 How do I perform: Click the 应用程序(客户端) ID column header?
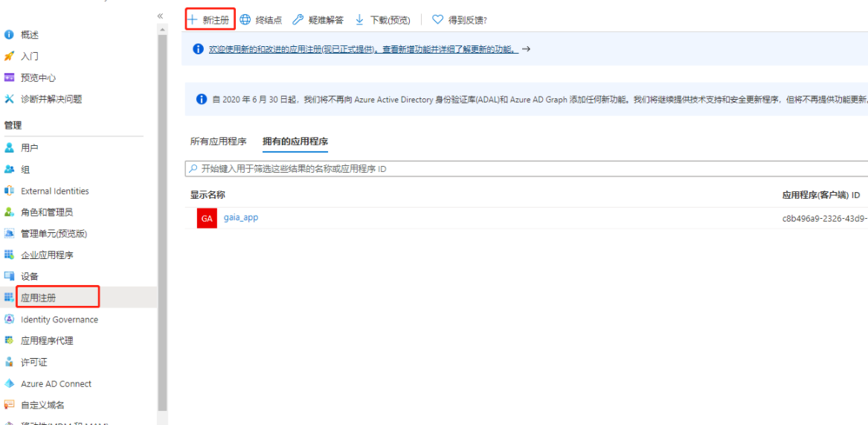point(821,195)
